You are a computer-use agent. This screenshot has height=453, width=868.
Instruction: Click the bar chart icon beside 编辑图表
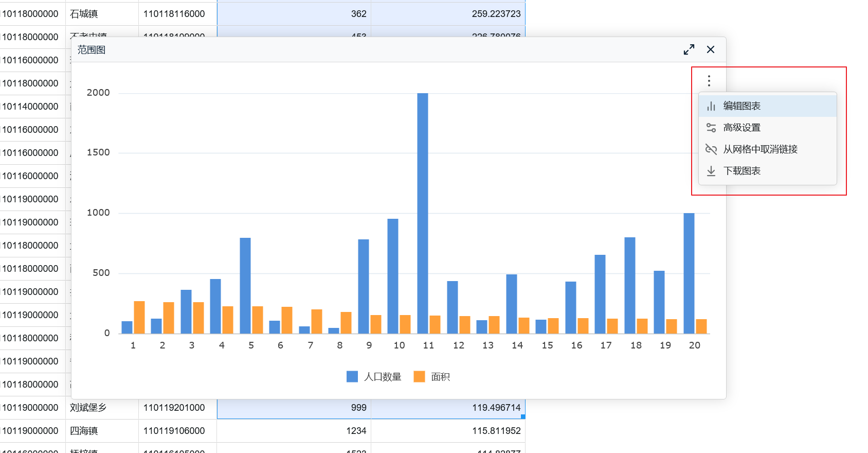[711, 106]
